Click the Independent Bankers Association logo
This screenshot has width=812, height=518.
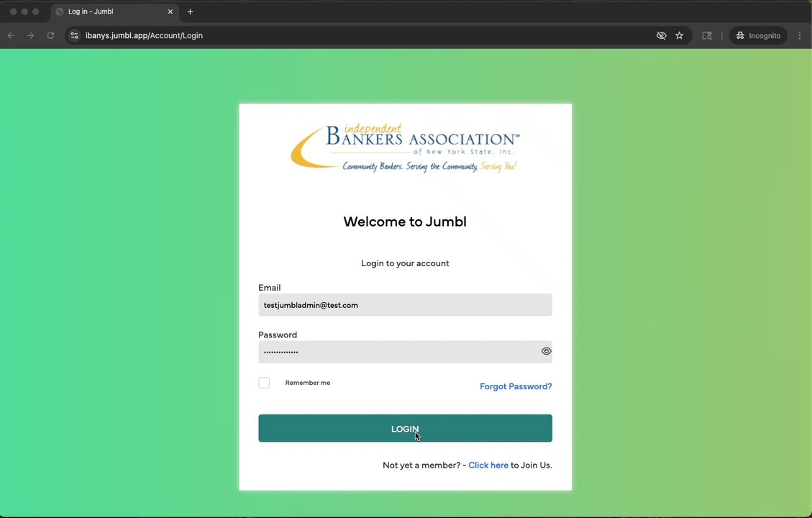(405, 147)
